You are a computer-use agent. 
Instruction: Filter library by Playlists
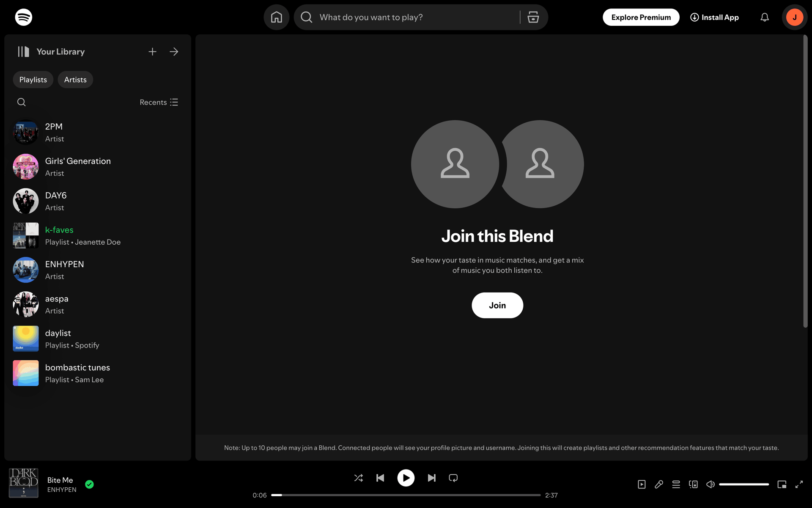(33, 80)
